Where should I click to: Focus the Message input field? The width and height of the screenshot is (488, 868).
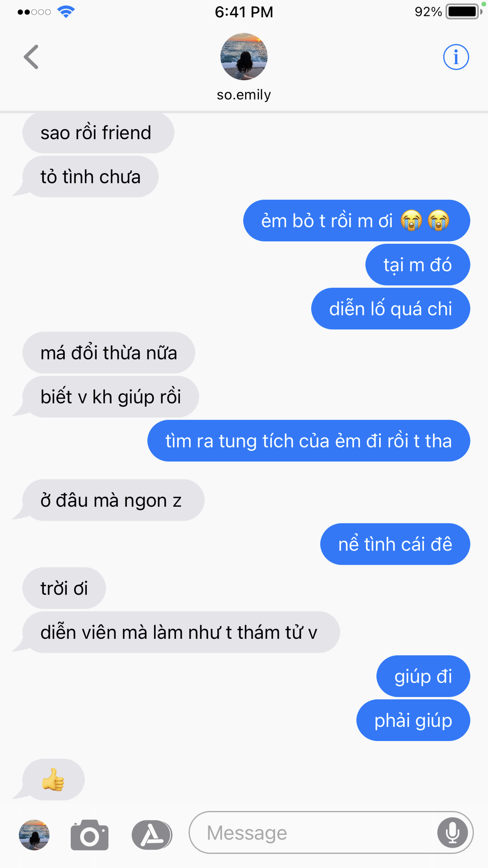[x=331, y=832]
